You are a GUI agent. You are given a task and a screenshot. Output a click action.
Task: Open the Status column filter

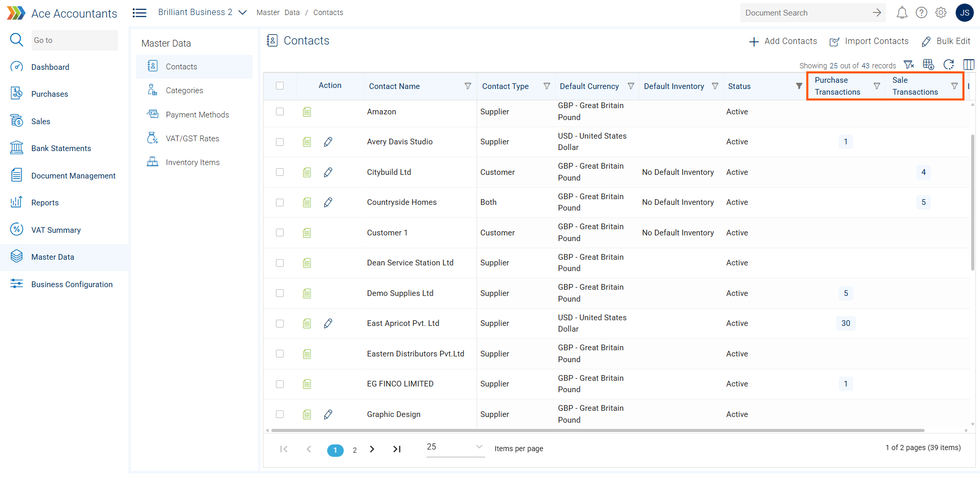click(x=799, y=86)
